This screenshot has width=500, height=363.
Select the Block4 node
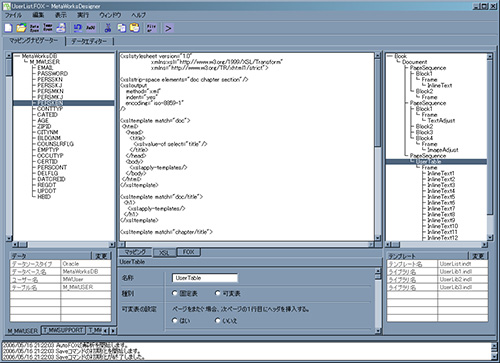424,138
